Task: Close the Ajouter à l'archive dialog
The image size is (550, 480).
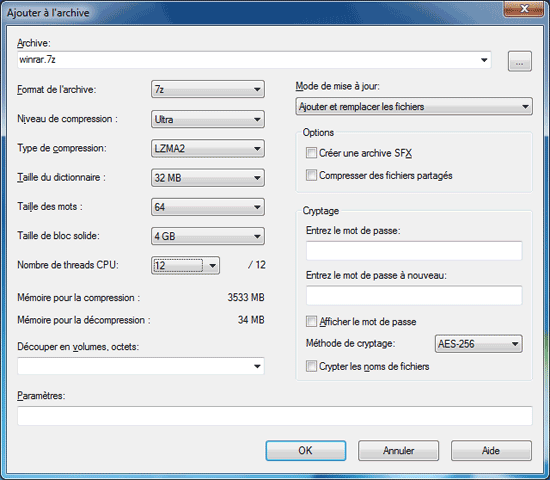Action: [523, 9]
